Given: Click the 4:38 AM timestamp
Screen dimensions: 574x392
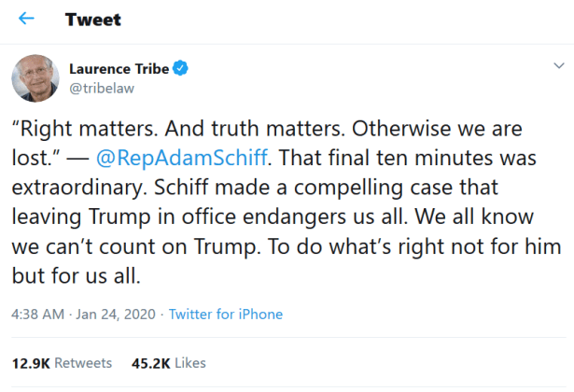Looking at the screenshot, I should (x=40, y=315).
